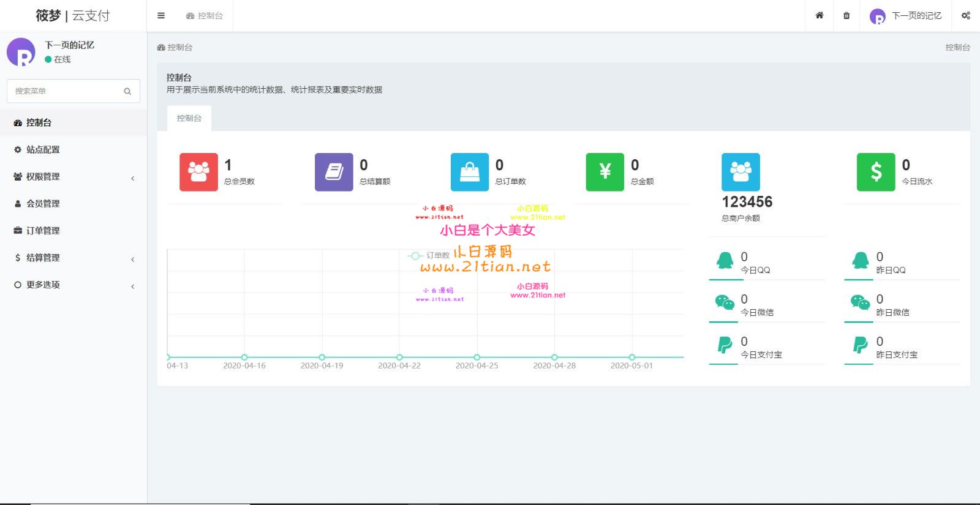
Task: Open 会员管理 in the sidebar menu
Action: pos(73,203)
